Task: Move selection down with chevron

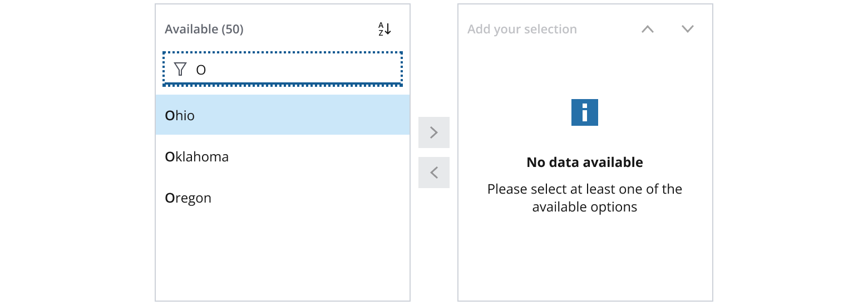Action: coord(688,29)
